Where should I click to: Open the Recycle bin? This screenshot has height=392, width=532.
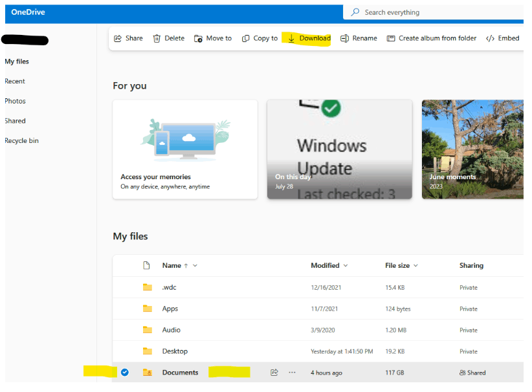[x=22, y=140]
